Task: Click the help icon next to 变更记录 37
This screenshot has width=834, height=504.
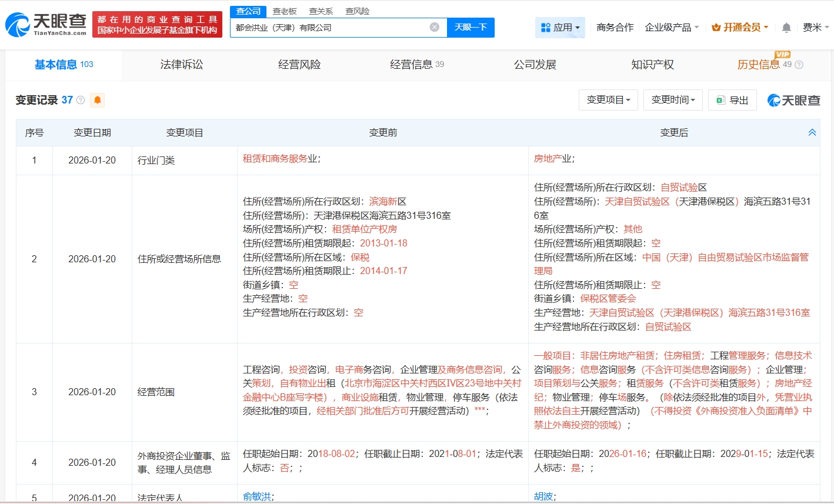Action: [81, 101]
